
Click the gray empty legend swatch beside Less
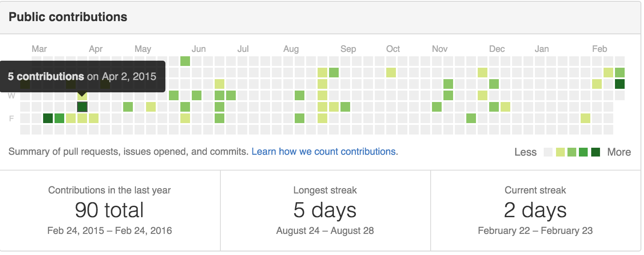click(548, 153)
